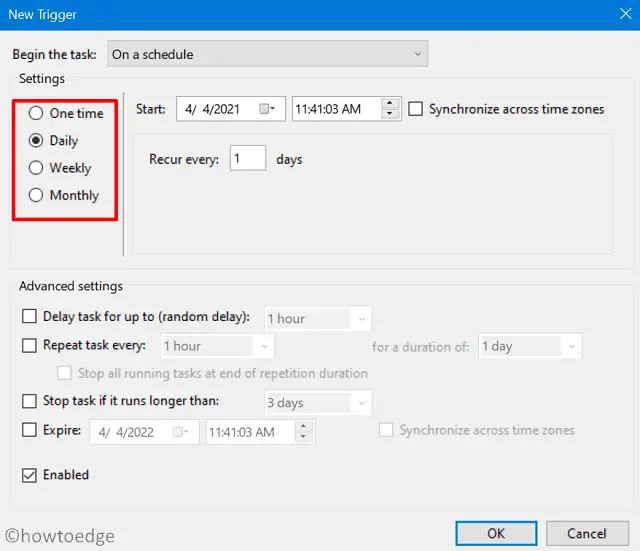Pick the Daily schedule radio button
Screen dimensions: 640x551
point(37,141)
